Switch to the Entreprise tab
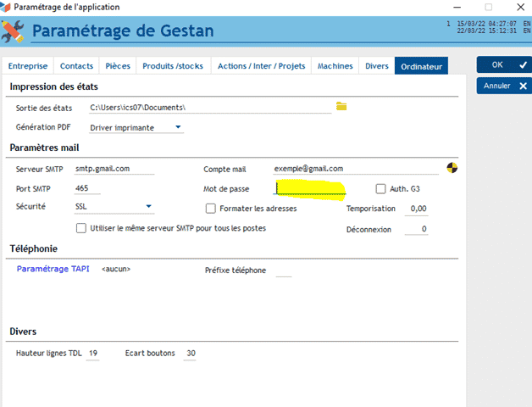Image resolution: width=532 pixels, height=407 pixels. click(28, 65)
